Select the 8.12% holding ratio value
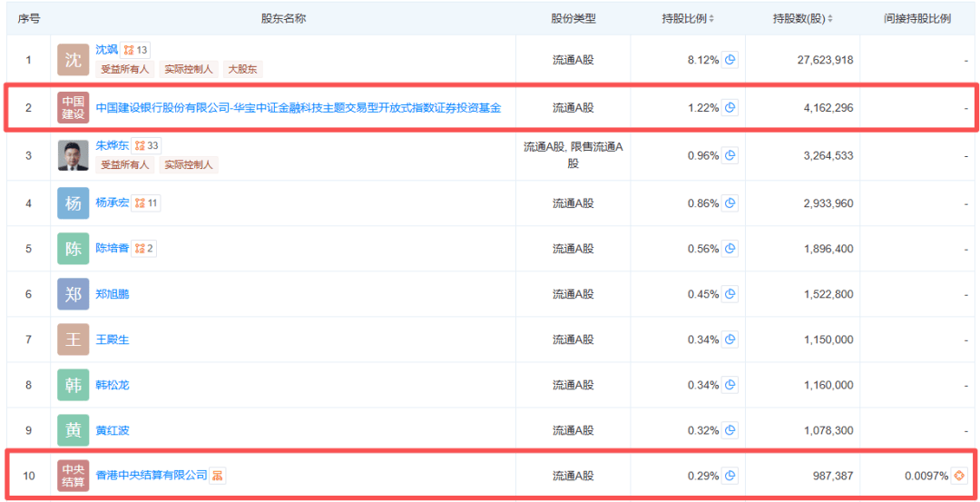The image size is (980, 502). point(703,60)
